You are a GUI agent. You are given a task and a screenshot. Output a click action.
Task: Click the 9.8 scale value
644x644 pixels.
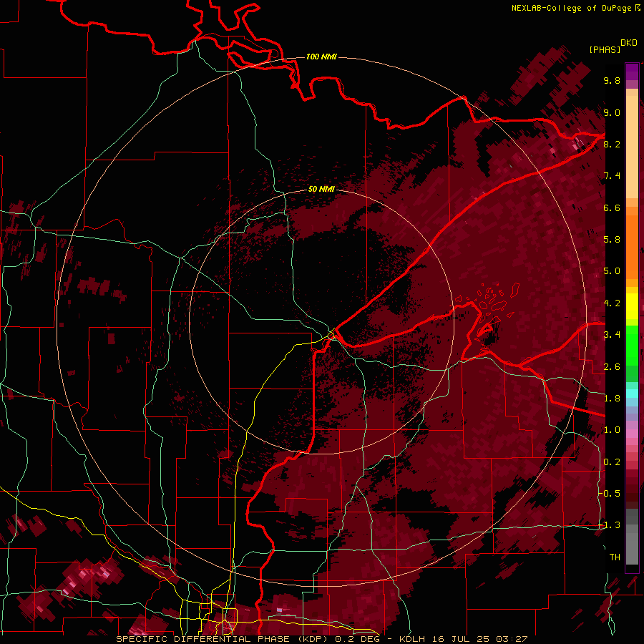pyautogui.click(x=612, y=80)
